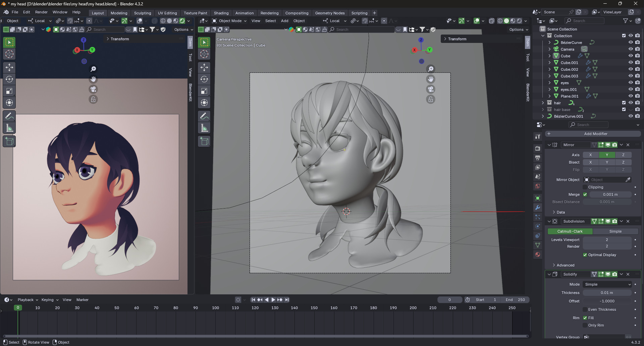
Task: Click the outliner filter funnel icon
Action: pos(626,21)
